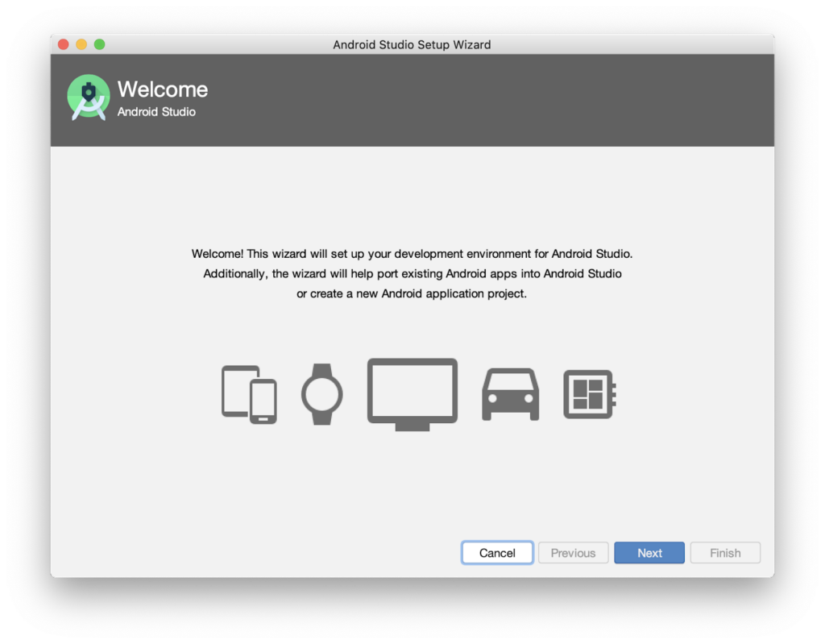Cancel the setup wizard

click(x=497, y=553)
